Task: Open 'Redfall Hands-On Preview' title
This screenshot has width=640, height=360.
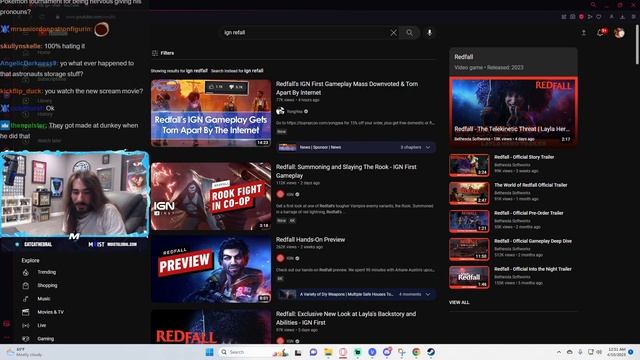Action: (310, 240)
